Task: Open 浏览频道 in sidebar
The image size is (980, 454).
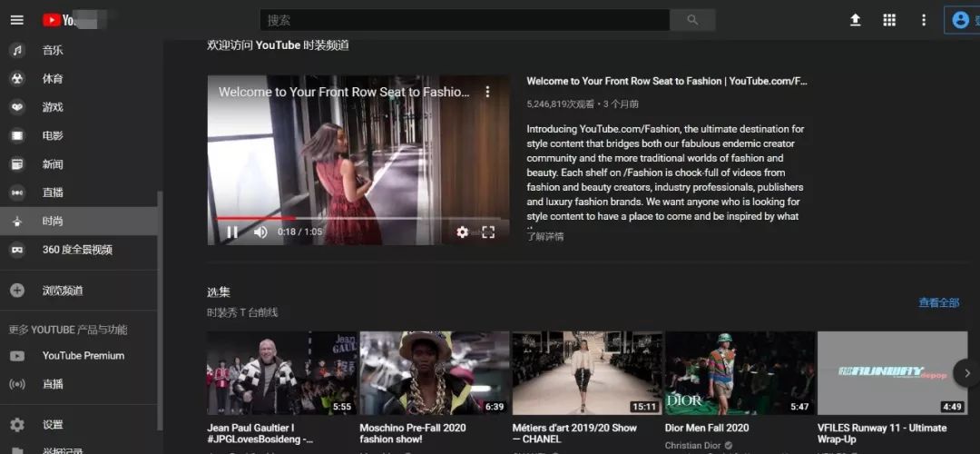Action: point(79,291)
